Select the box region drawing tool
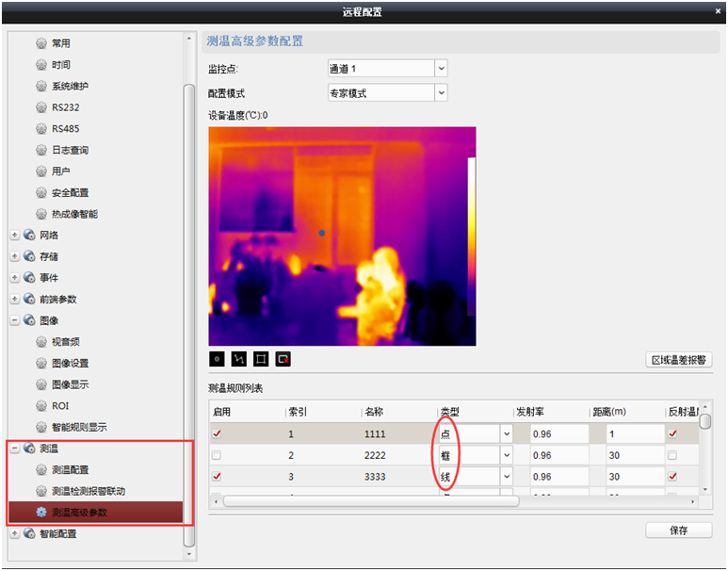 tap(261, 359)
